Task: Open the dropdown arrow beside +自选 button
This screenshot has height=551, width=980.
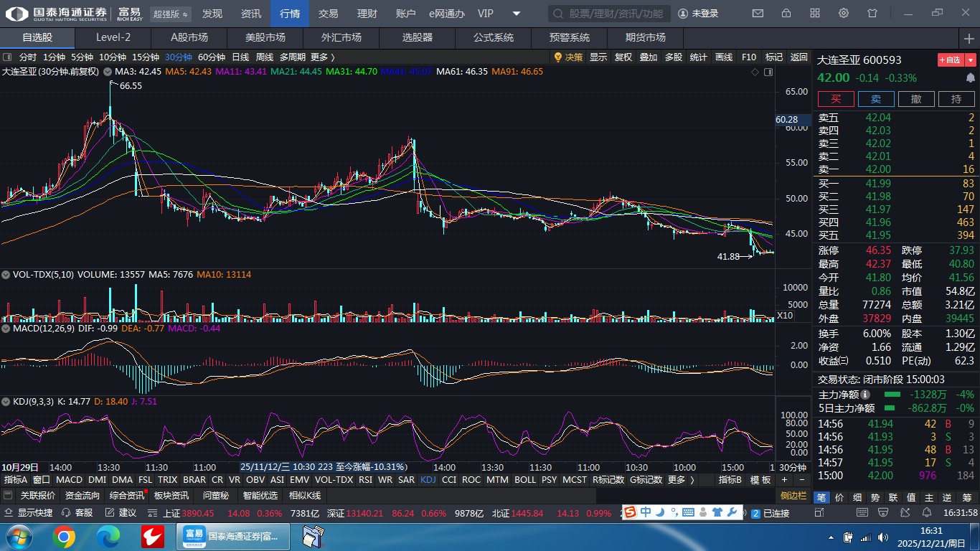Action: point(971,60)
